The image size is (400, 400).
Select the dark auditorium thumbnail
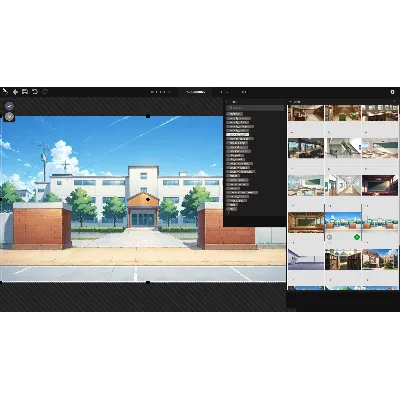pyautogui.click(x=380, y=185)
